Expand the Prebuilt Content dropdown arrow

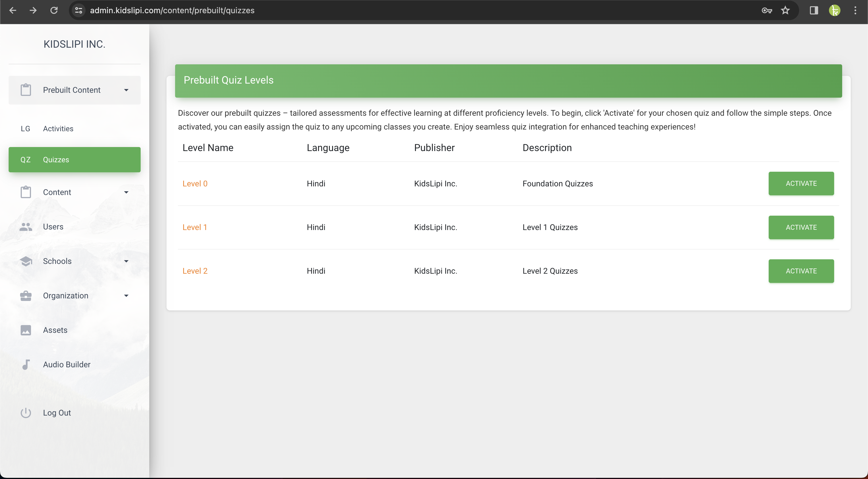(x=126, y=90)
